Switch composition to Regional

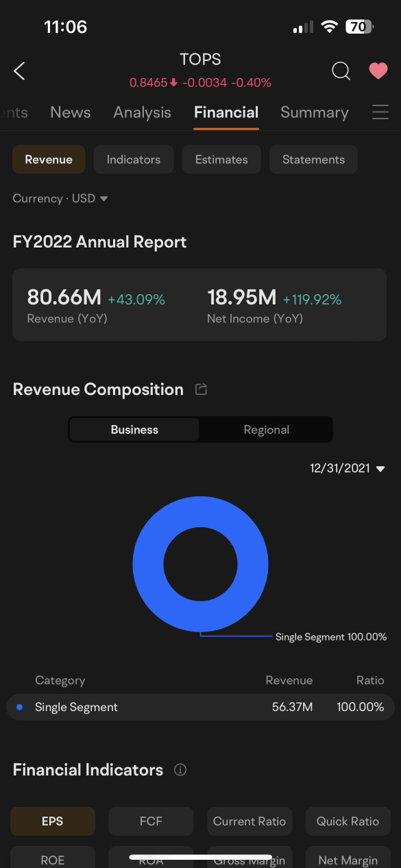coord(266,430)
